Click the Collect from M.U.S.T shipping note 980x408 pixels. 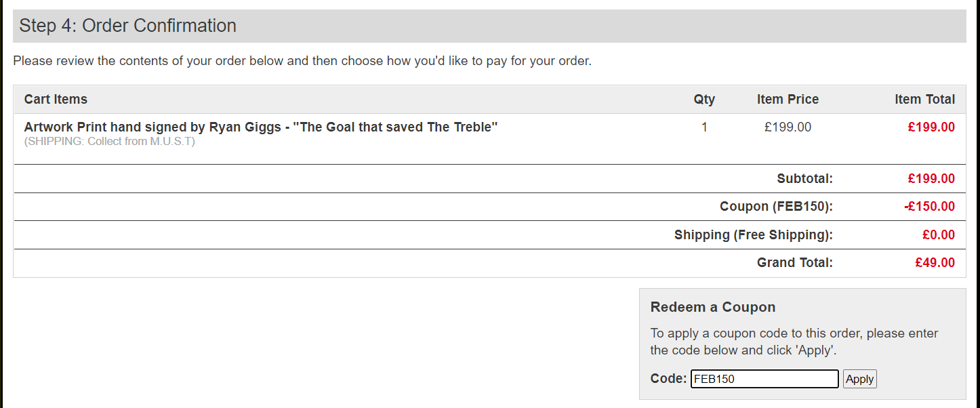click(109, 142)
